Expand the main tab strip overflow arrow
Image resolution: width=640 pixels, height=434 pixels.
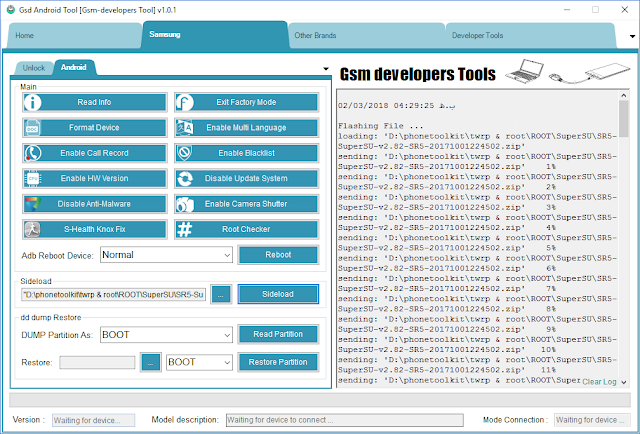click(x=632, y=36)
